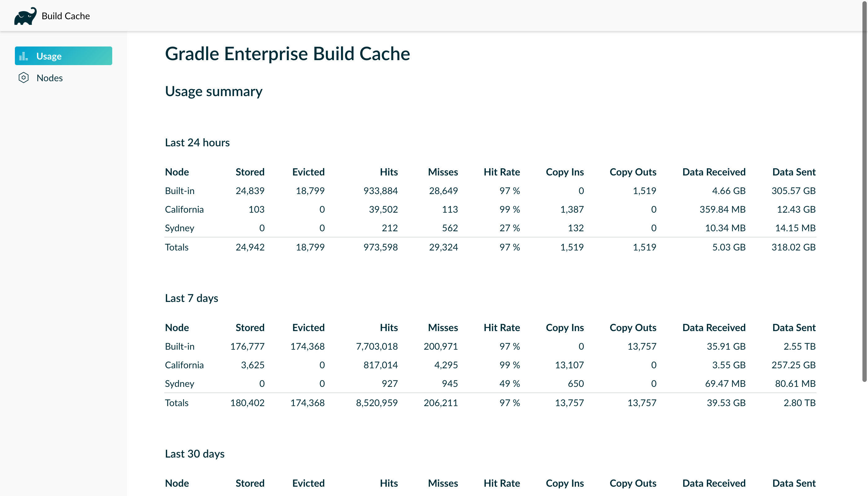Select the Nodes navigation item
868x496 pixels.
[50, 77]
